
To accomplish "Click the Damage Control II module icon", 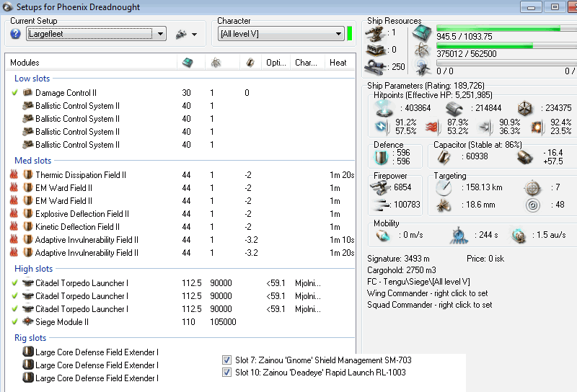I will pyautogui.click(x=29, y=93).
